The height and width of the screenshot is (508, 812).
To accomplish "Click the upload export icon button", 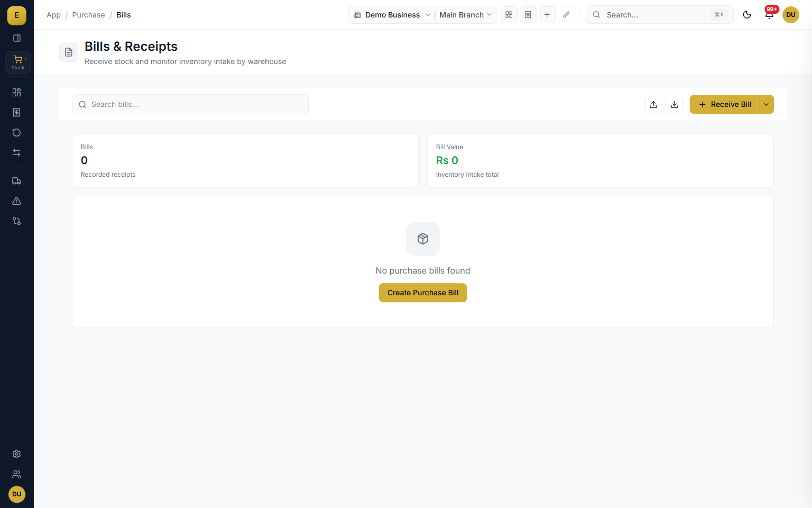I will point(653,104).
